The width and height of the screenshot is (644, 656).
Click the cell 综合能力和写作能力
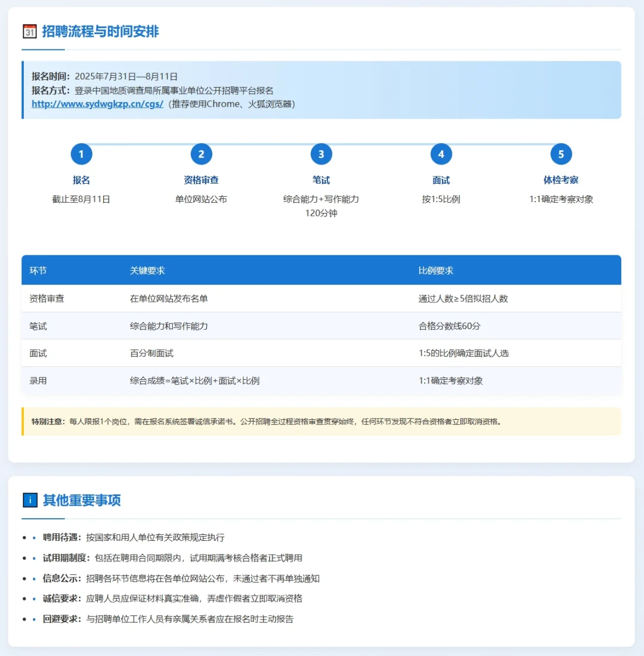click(169, 326)
